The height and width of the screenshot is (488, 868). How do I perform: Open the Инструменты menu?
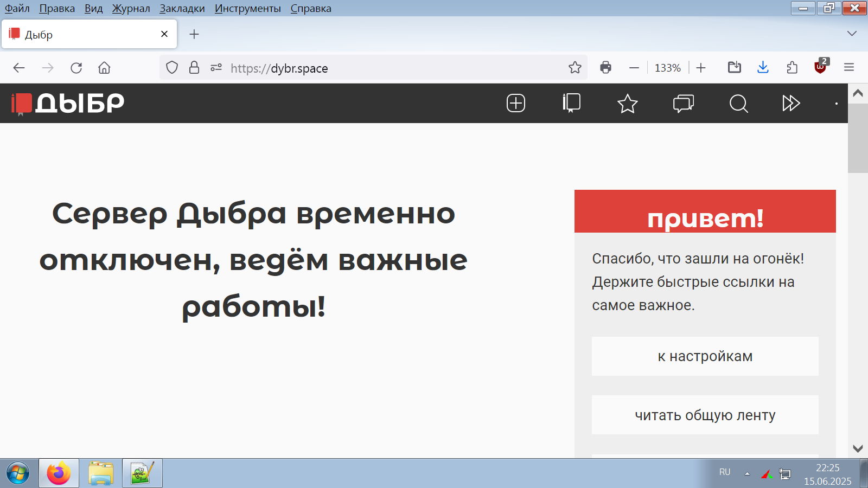248,8
